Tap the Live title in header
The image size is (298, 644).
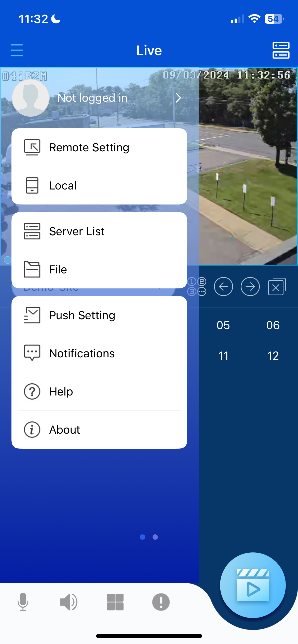coord(149,50)
